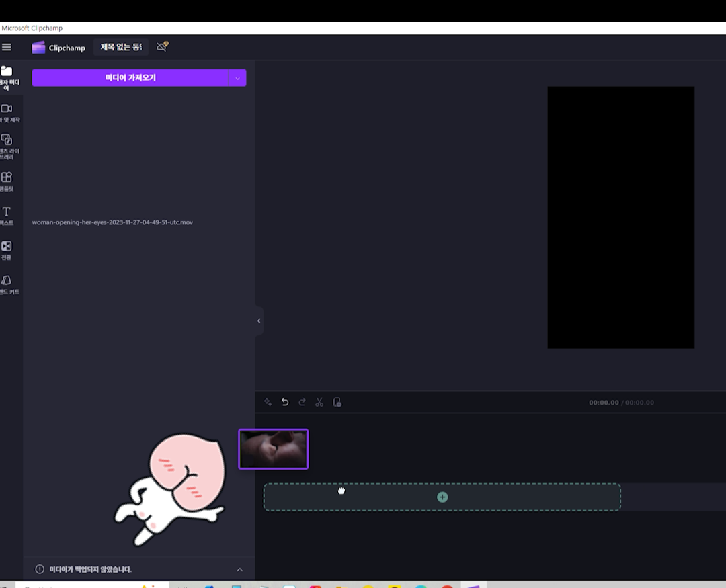Click the plus icon in the timeline drop zone
This screenshot has height=588, width=726.
[442, 497]
